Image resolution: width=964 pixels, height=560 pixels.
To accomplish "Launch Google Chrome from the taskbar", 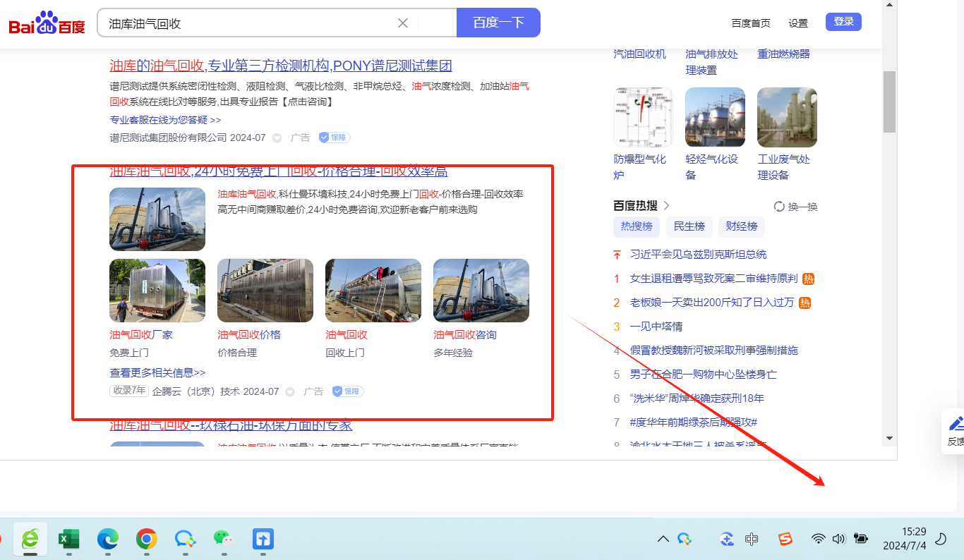I will click(x=146, y=540).
